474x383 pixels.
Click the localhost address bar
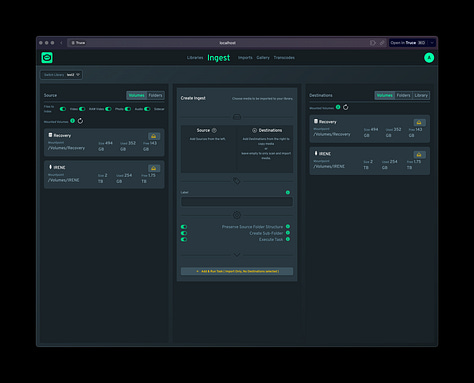click(227, 43)
